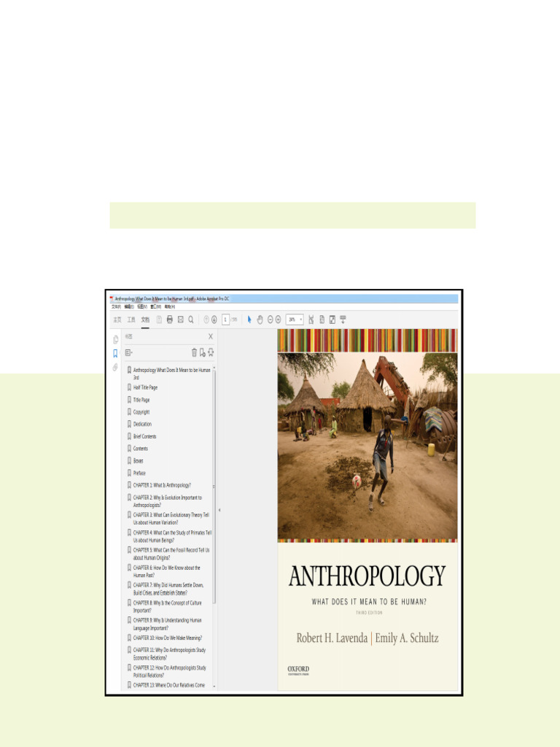
Task: Click the read mode keyboard-arrow icon
Action: pos(343,320)
